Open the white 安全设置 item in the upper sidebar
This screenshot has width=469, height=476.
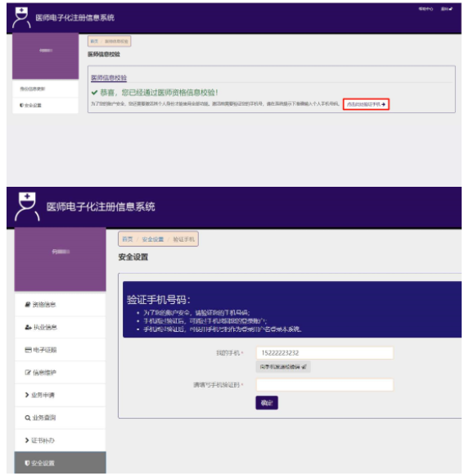coord(45,106)
